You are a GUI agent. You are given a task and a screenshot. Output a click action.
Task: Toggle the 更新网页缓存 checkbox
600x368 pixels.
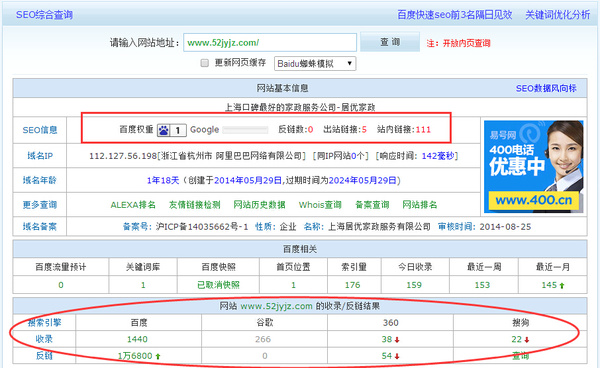(205, 63)
